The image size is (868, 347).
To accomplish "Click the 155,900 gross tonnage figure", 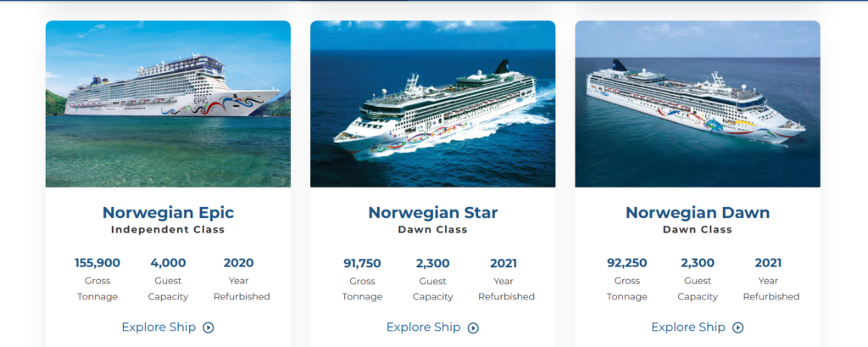I will tap(97, 263).
